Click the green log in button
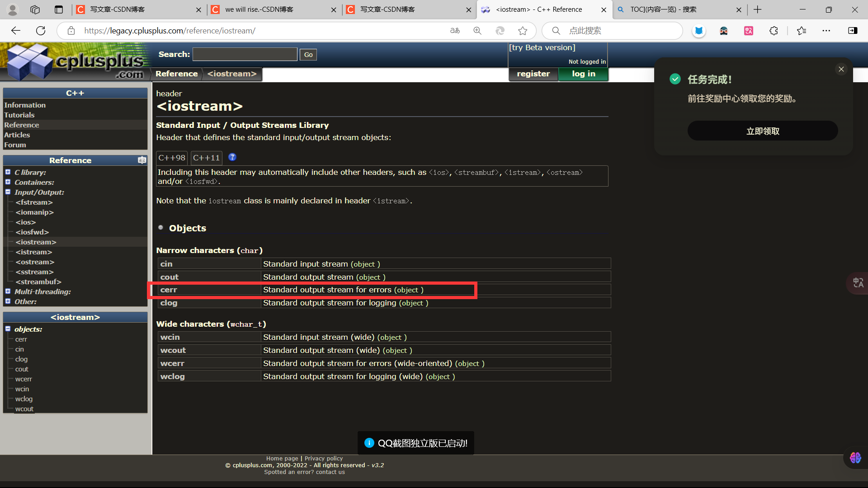Viewport: 868px width, 488px height. pyautogui.click(x=583, y=74)
